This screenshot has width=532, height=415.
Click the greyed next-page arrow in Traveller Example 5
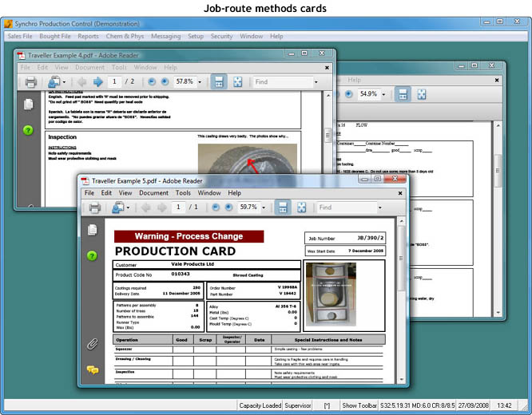[162, 207]
